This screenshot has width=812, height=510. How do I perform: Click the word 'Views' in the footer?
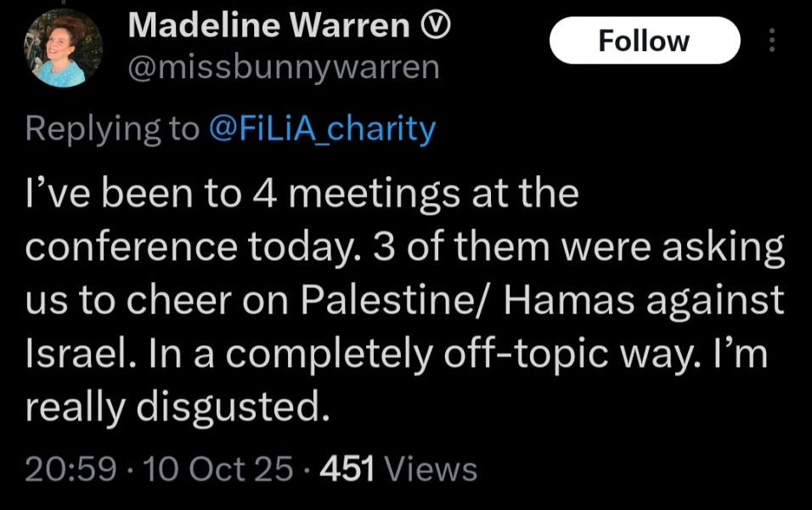point(431,468)
